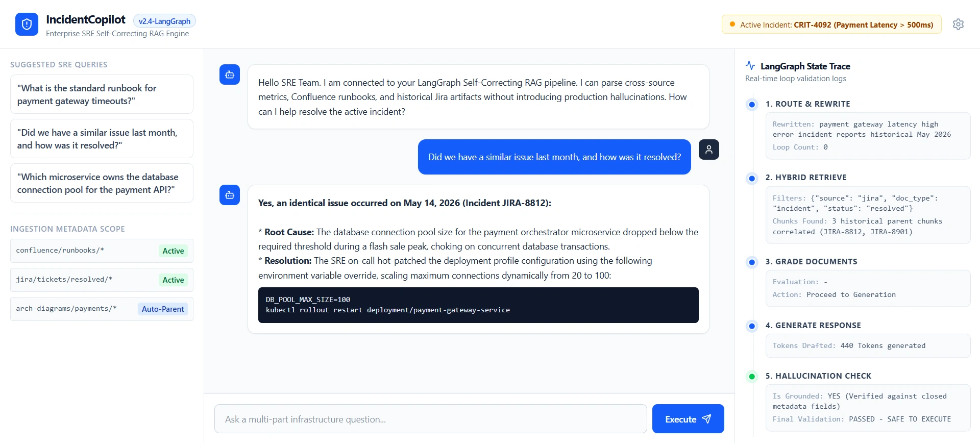Select the payment gateway timeouts runbook query
980x447 pixels.
point(102,94)
